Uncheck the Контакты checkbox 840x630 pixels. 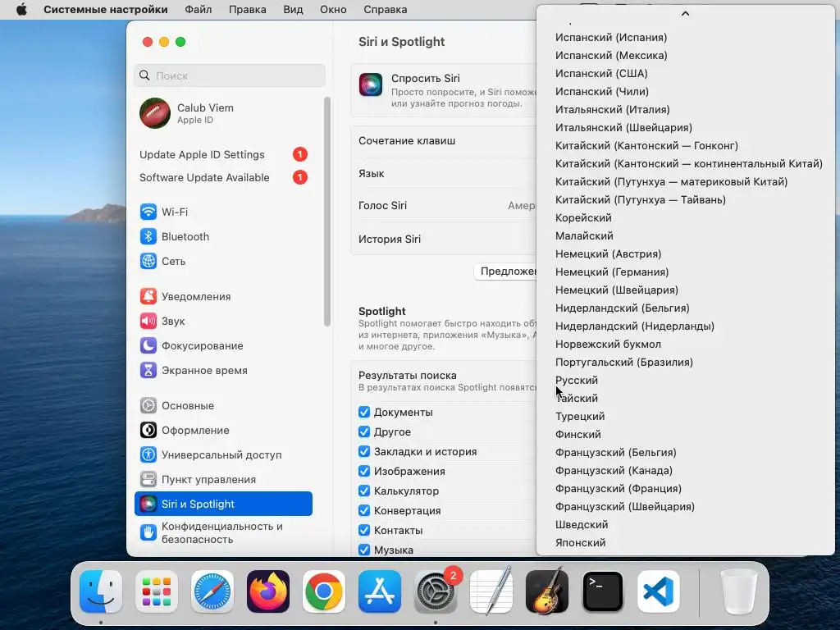click(x=364, y=531)
